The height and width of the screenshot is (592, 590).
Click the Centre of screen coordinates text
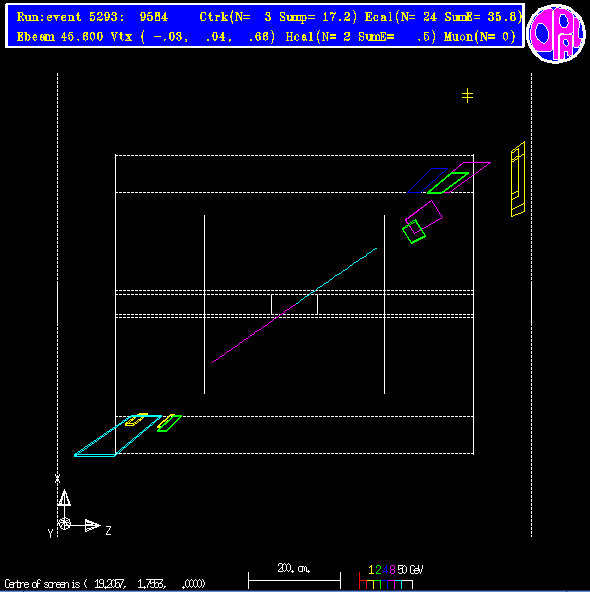point(105,584)
